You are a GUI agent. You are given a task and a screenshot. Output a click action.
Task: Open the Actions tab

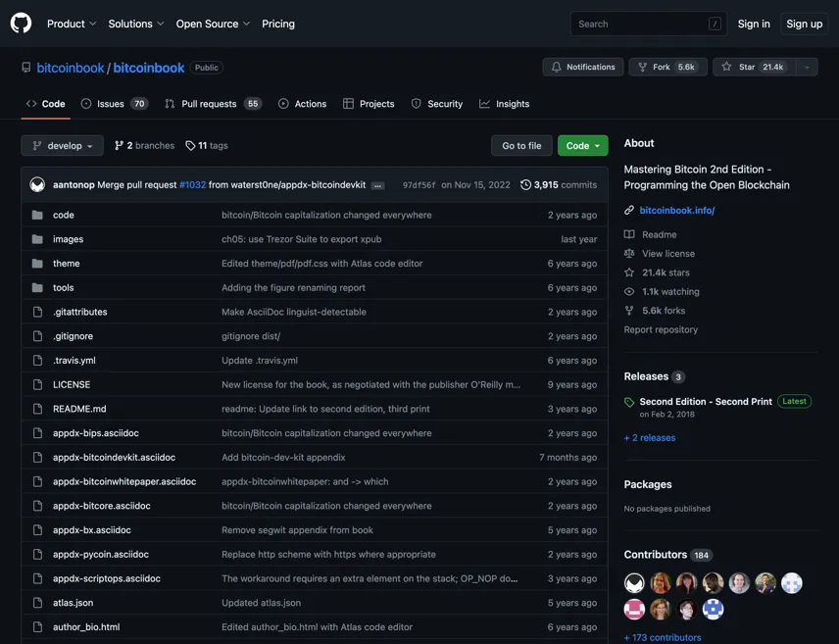click(x=302, y=104)
